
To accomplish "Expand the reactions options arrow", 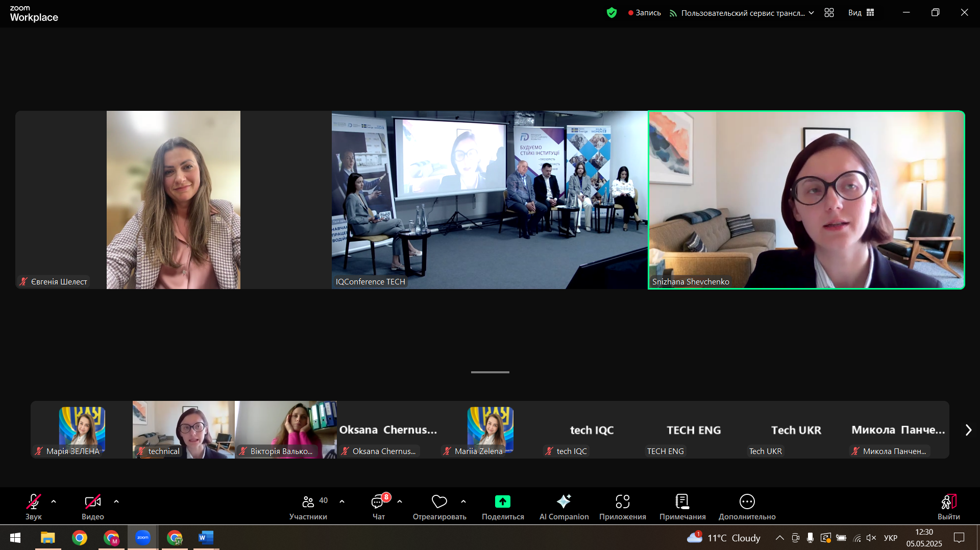I will click(x=463, y=501).
